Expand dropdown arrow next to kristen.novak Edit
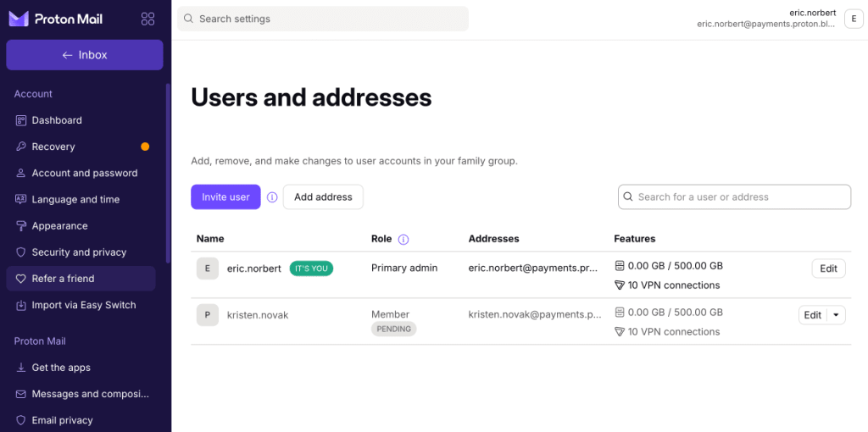 pos(836,315)
